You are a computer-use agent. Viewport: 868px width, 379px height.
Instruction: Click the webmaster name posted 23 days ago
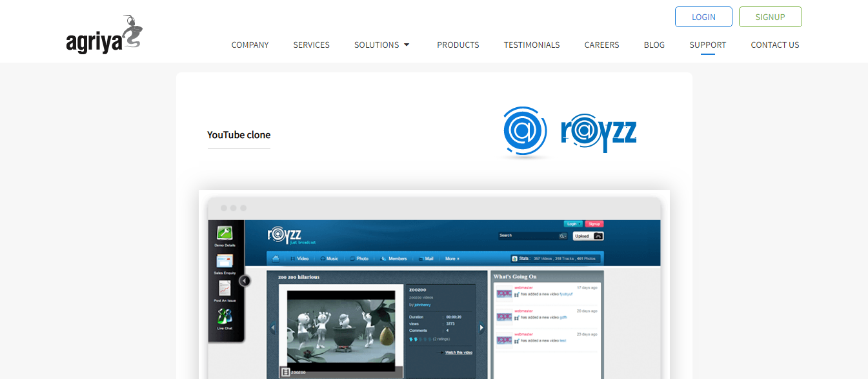(523, 334)
